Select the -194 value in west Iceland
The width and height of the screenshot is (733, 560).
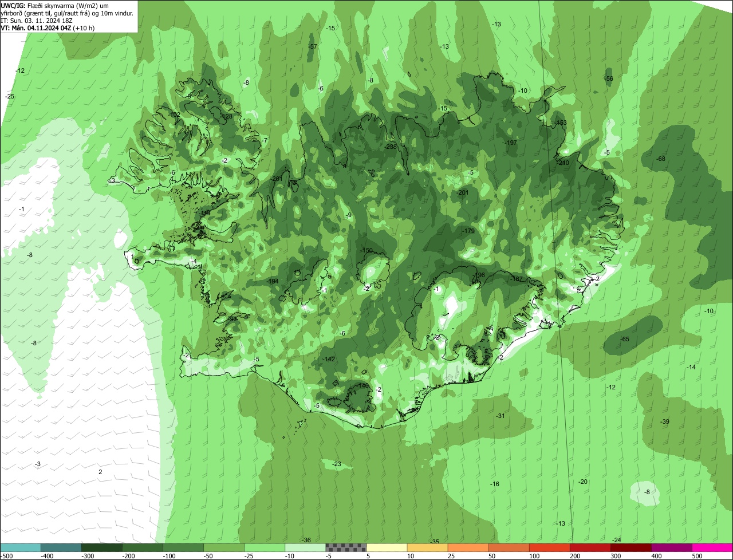(273, 281)
